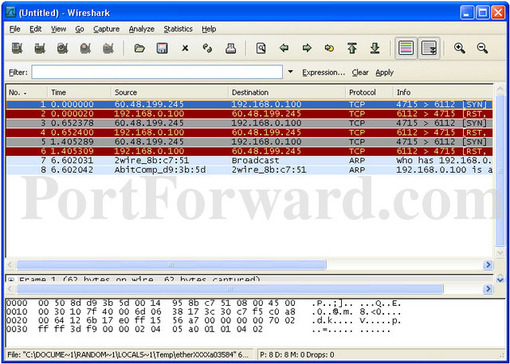The width and height of the screenshot is (510, 364).
Task: Zoom out on packet text
Action: [x=482, y=48]
